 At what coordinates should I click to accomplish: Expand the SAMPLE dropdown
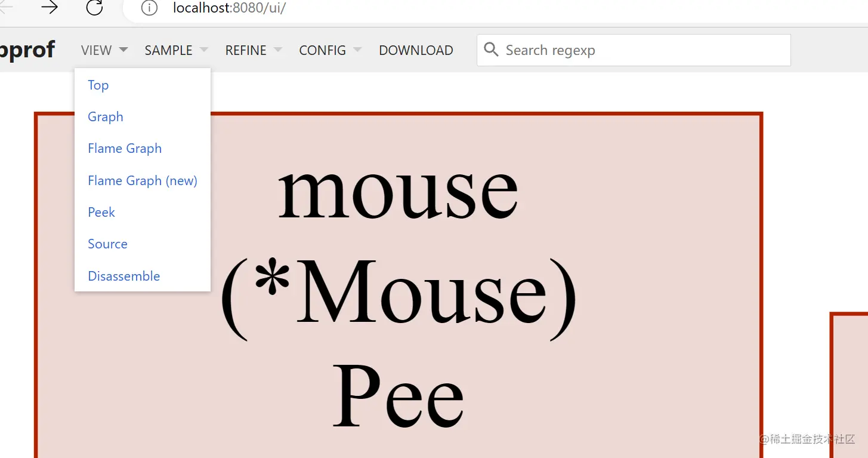coord(168,50)
